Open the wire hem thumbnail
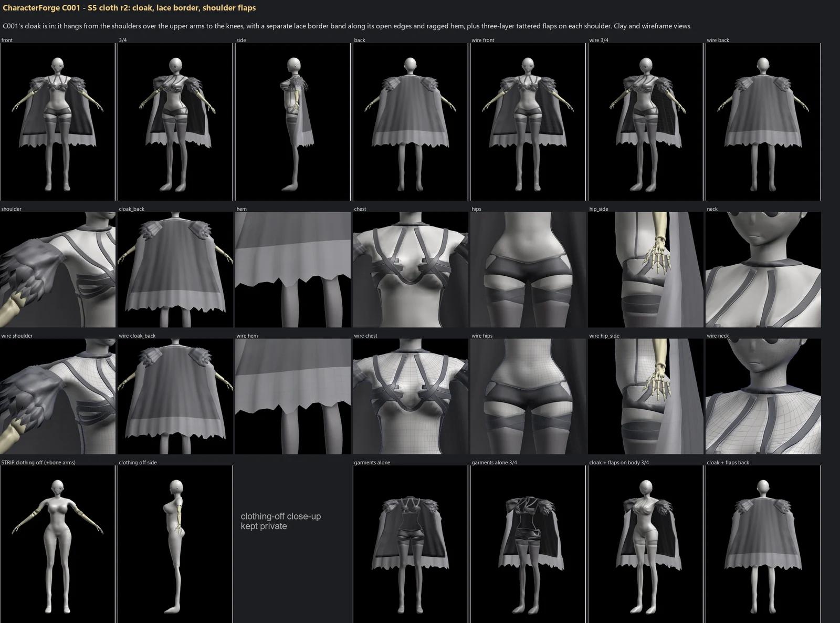 pos(293,396)
